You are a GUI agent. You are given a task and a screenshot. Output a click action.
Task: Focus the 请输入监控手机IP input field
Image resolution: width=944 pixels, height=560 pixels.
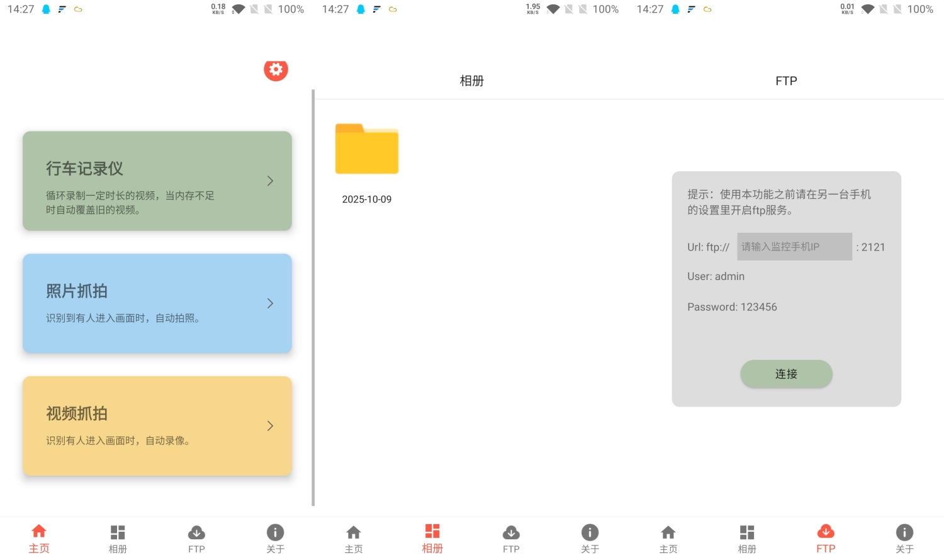[794, 247]
